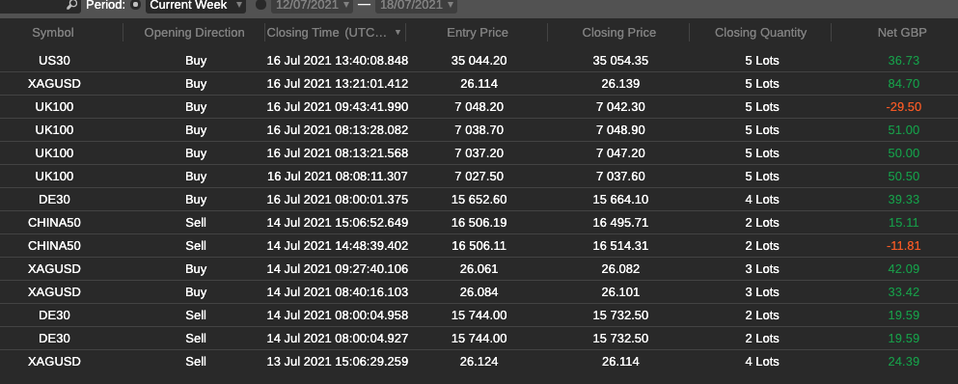Select the UK100 row with -29.50 loss

(x=479, y=107)
